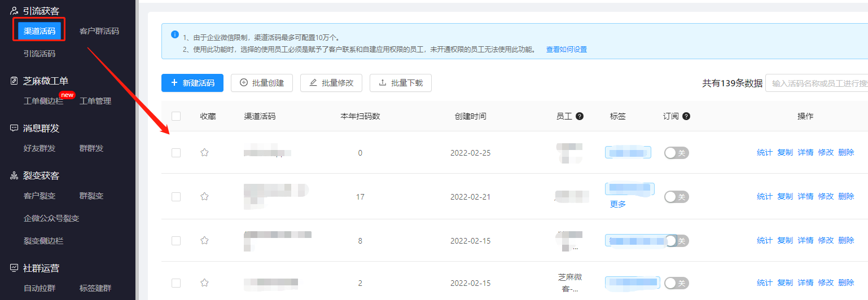This screenshot has height=300, width=868.
Task: Click the 批量创建 button
Action: coord(262,83)
